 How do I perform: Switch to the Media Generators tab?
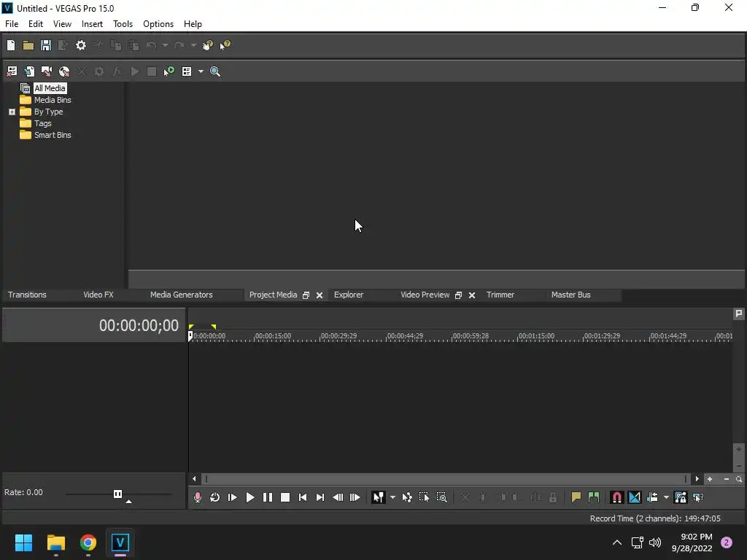[x=182, y=295]
